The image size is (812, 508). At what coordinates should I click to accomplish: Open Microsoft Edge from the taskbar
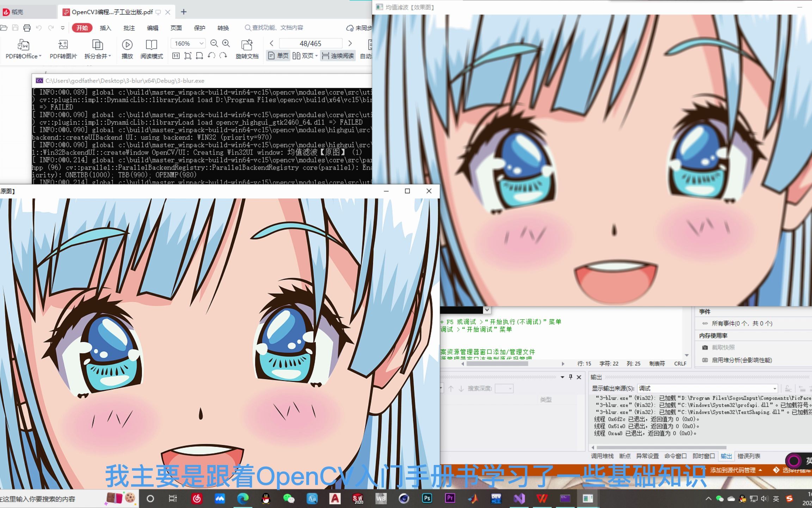tap(242, 498)
